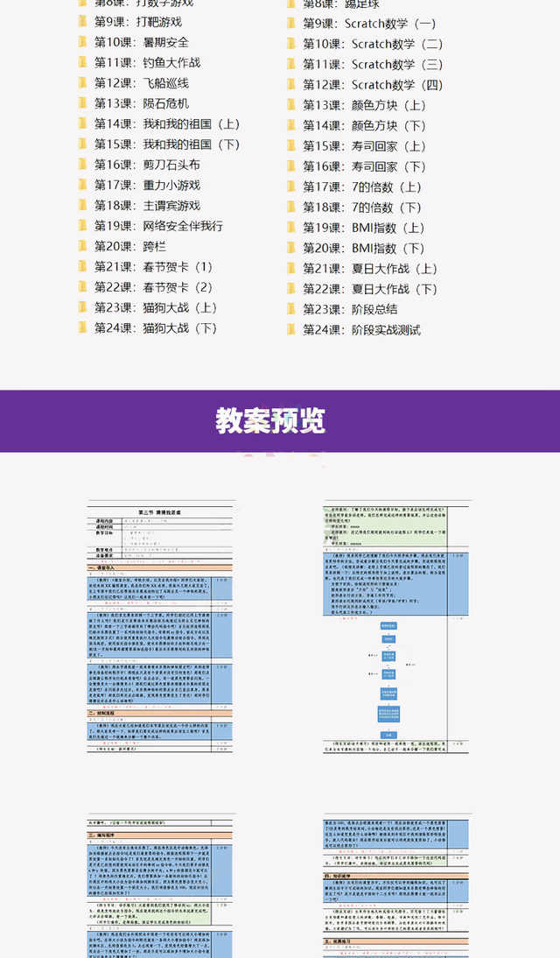This screenshot has width=560, height=958.
Task: Click folder icon beside 第18课：主谓宾游戏
Action: click(x=82, y=205)
